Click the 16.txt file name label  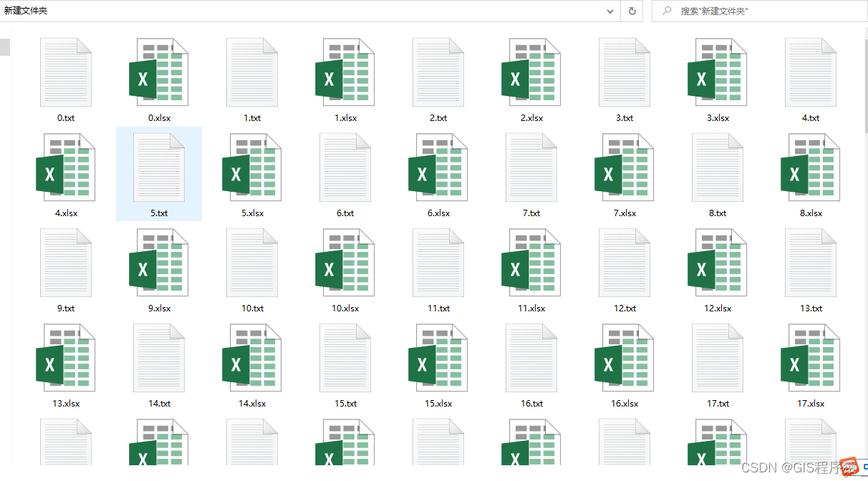pyautogui.click(x=531, y=404)
